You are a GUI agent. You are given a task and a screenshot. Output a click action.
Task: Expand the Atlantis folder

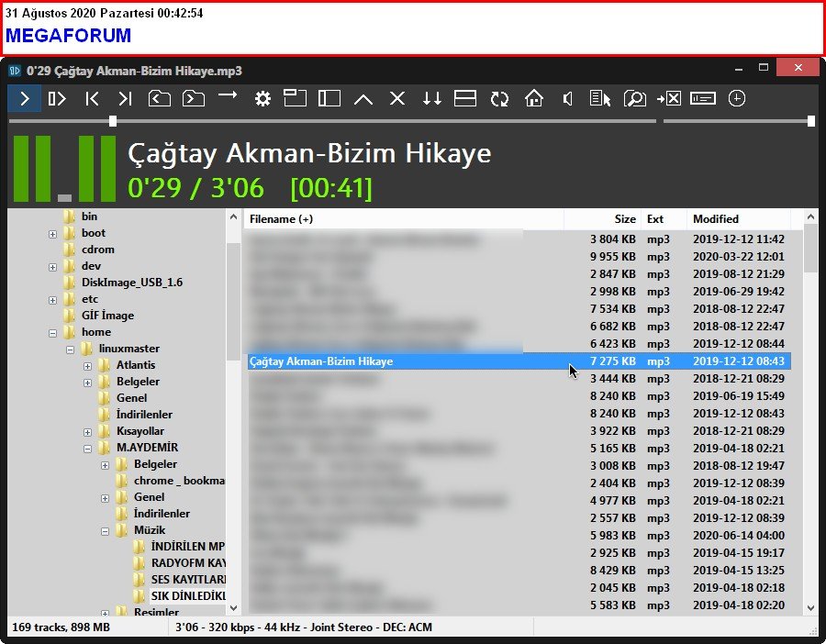[x=87, y=366]
